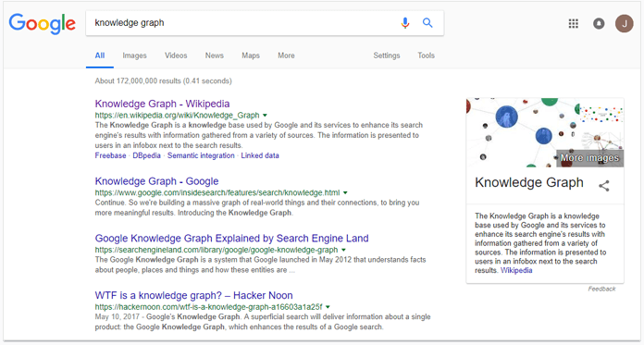The height and width of the screenshot is (345, 644).
Task: Click the Feedback link under panel
Action: (601, 289)
